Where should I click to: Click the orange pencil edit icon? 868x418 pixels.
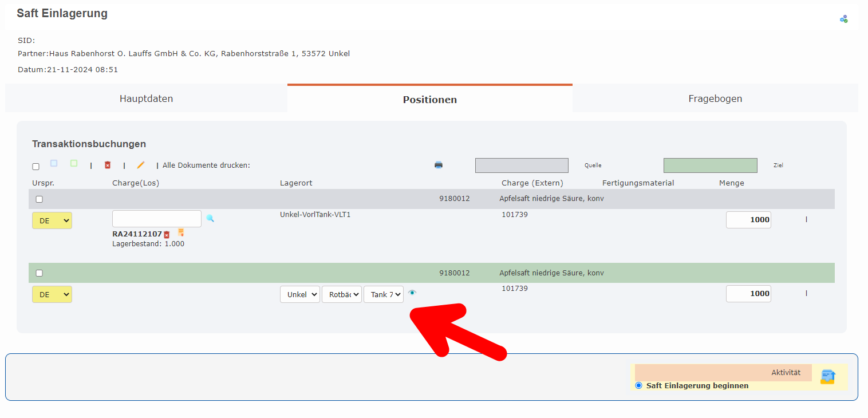click(x=141, y=165)
